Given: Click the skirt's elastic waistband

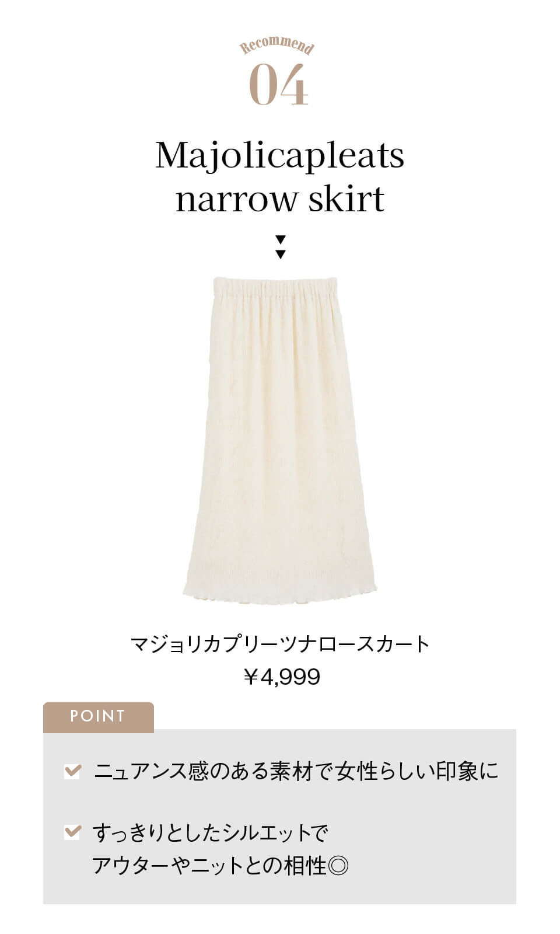Looking at the screenshot, I should [276, 288].
